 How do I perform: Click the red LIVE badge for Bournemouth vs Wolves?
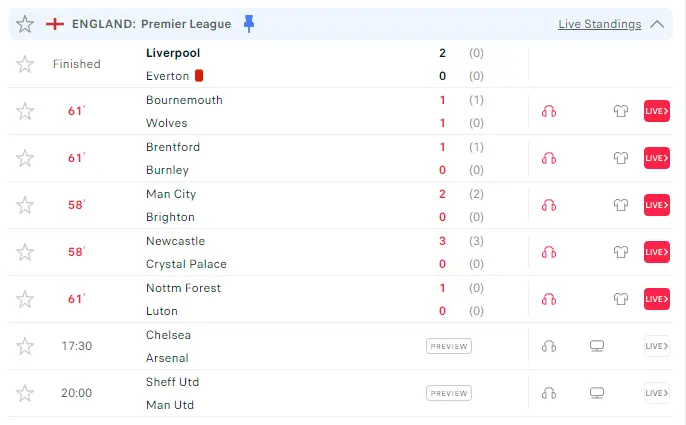click(656, 111)
